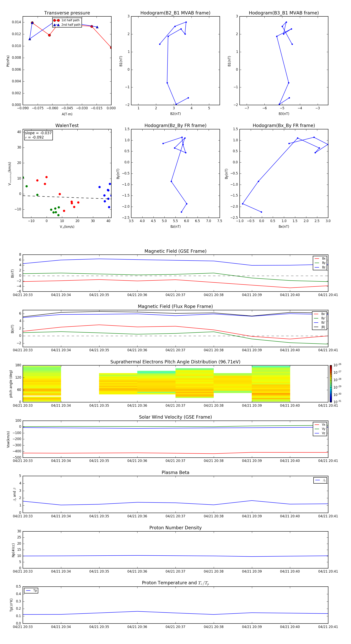Click the 'Hodogram(B2_B1 MVAB frame)' title
This screenshot has width=351, height=644.
click(175, 13)
